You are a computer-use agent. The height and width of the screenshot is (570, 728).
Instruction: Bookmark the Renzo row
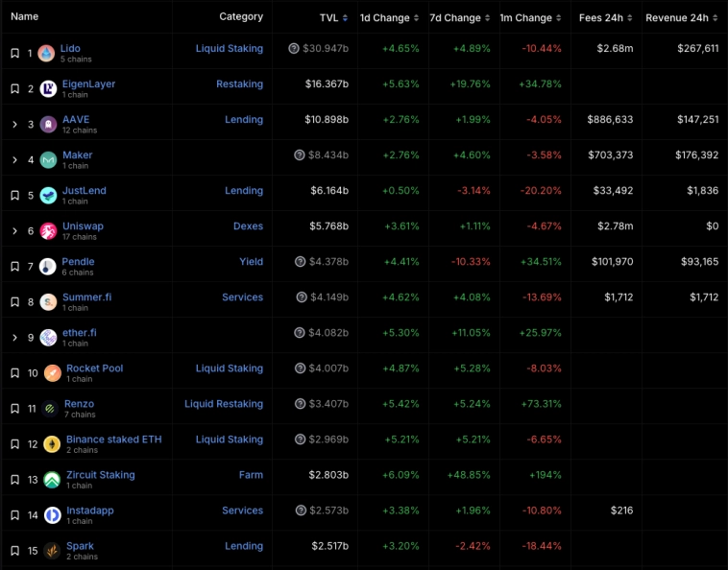[x=14, y=409]
